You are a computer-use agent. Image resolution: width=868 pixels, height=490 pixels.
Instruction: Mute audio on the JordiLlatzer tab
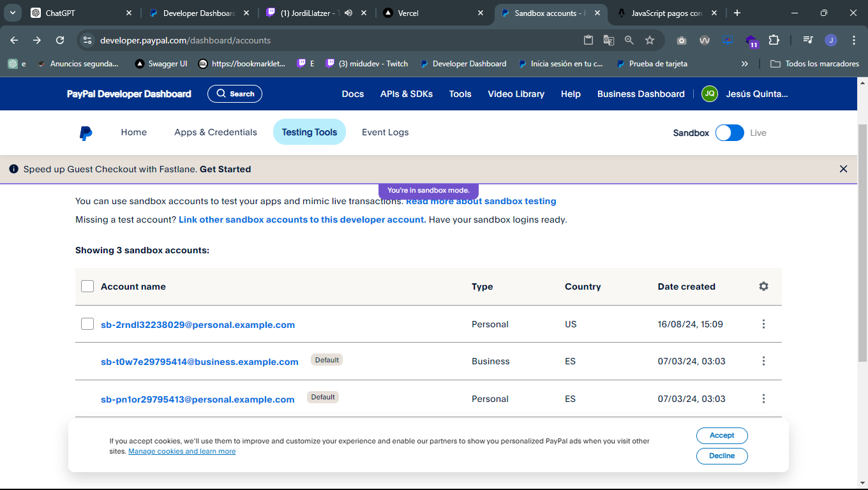coord(348,13)
